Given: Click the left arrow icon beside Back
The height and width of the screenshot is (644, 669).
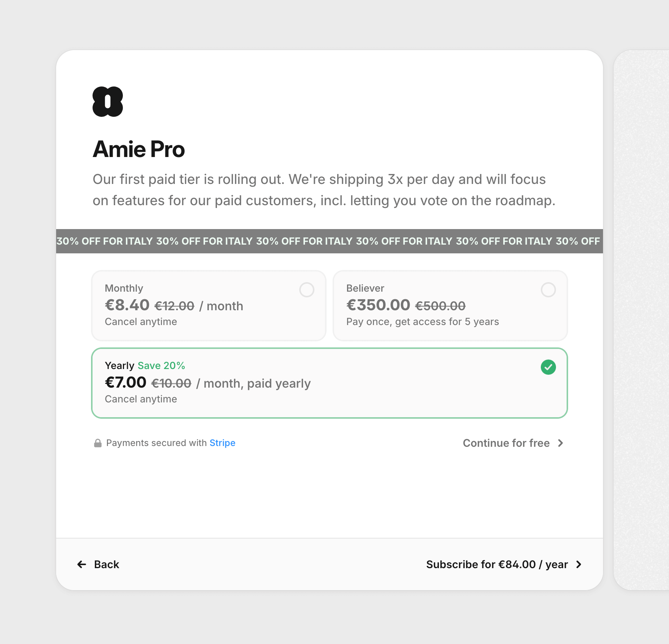Looking at the screenshot, I should coord(82,564).
